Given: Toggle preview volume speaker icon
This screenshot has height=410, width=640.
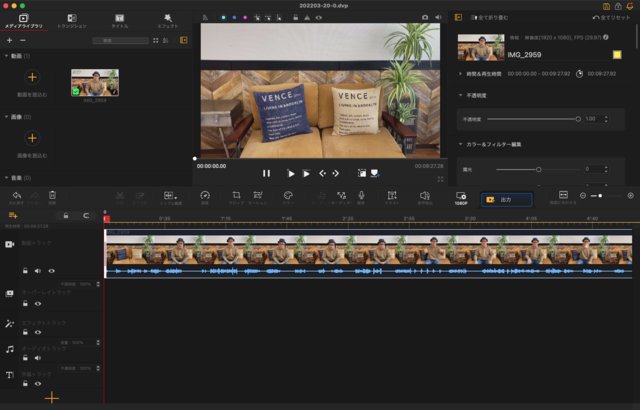Looking at the screenshot, I should [438, 17].
